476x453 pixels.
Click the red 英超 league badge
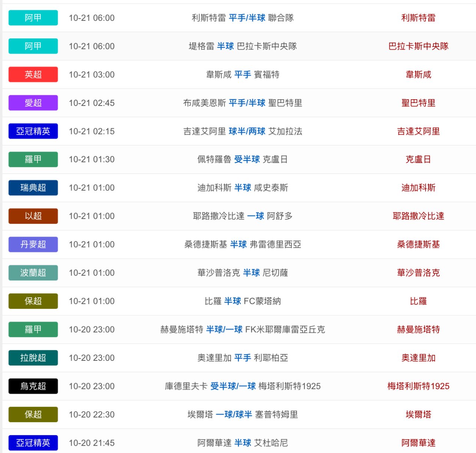tap(33, 74)
